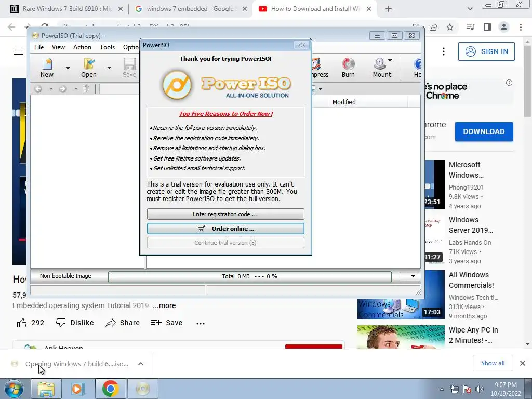
Task: Open the Options menu in PowerISO
Action: [x=131, y=47]
